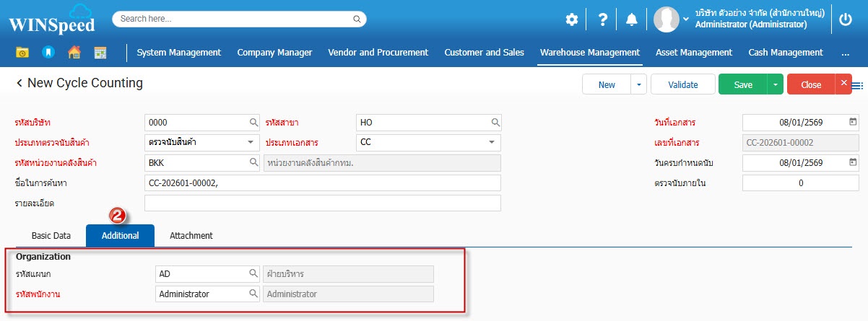Click the power logout icon
The image size is (868, 321).
[846, 19]
